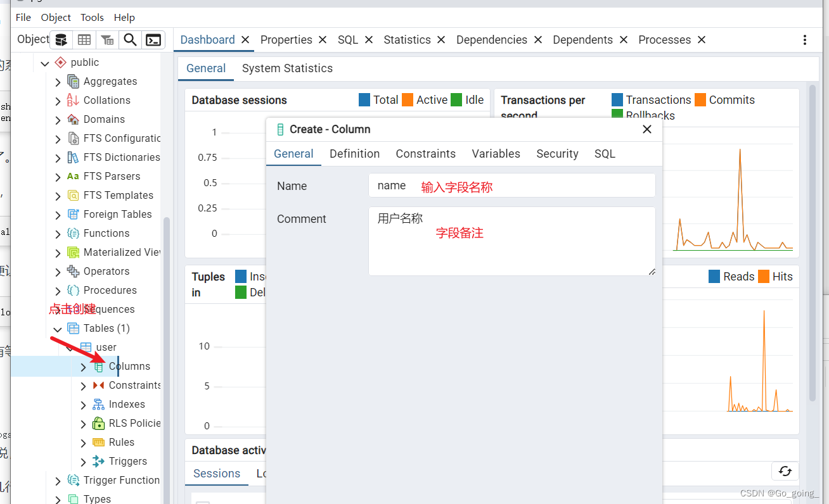Click the View Data grid toolbar icon
The height and width of the screenshot is (504, 829).
pos(84,40)
